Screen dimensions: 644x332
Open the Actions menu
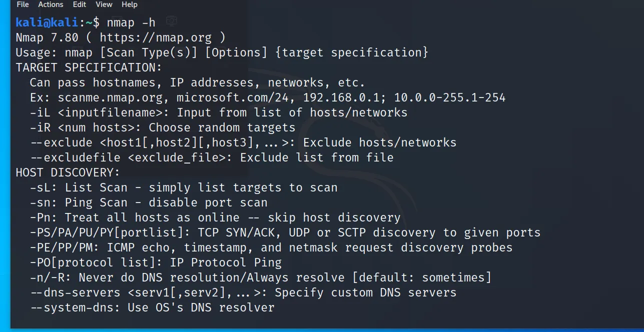pyautogui.click(x=51, y=4)
